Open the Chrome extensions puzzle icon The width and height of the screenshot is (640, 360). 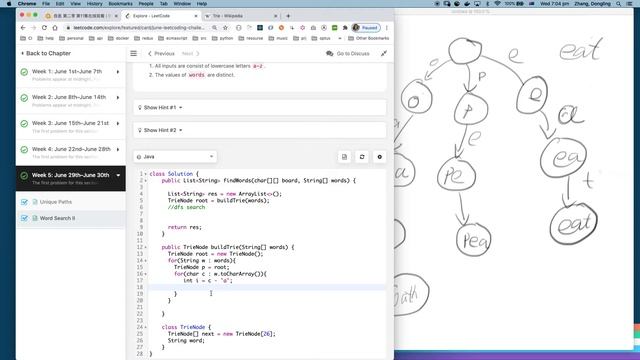[345, 28]
